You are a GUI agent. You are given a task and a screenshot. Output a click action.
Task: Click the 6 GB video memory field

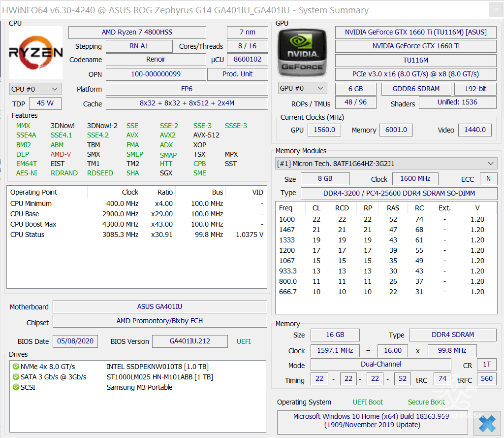coord(355,89)
